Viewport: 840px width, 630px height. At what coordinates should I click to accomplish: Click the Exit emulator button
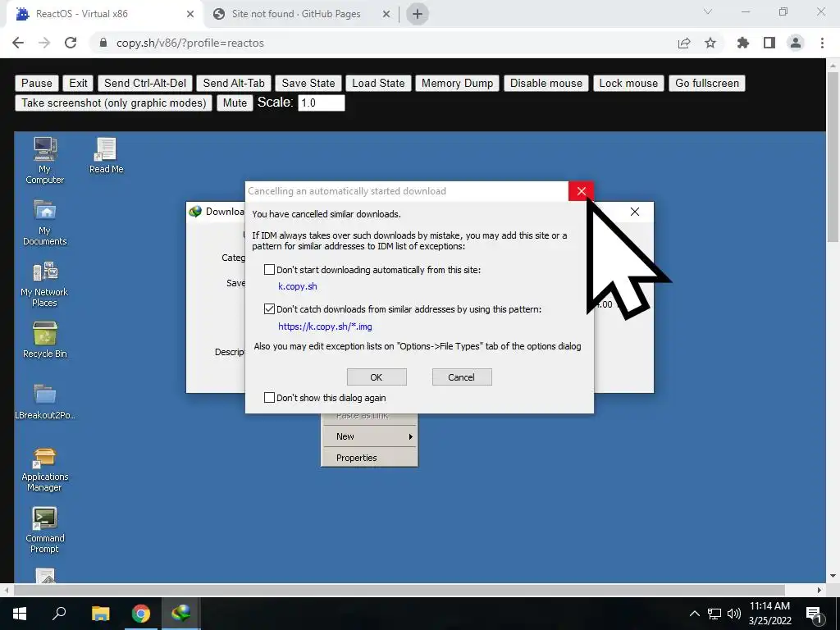pos(78,83)
